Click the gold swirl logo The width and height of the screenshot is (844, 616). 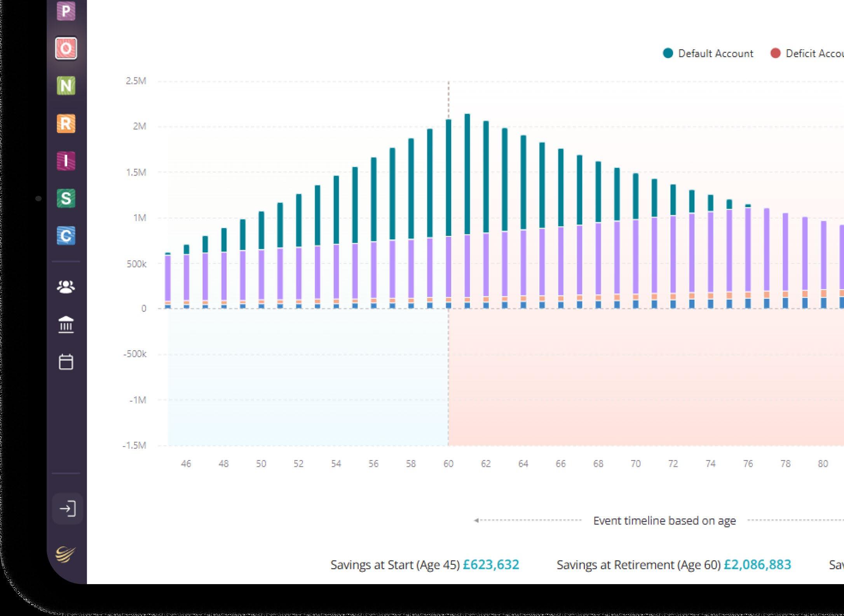(65, 554)
